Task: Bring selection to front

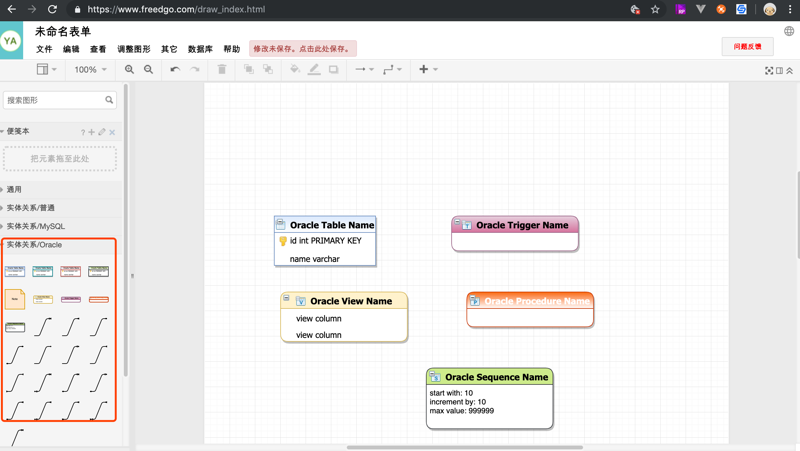Action: click(x=248, y=69)
